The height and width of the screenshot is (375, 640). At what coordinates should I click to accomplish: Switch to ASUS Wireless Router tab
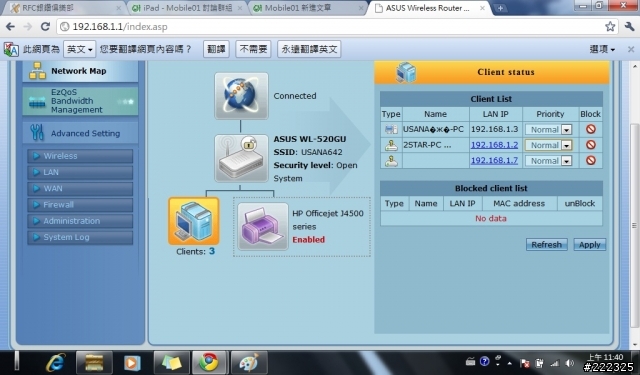[x=429, y=8]
